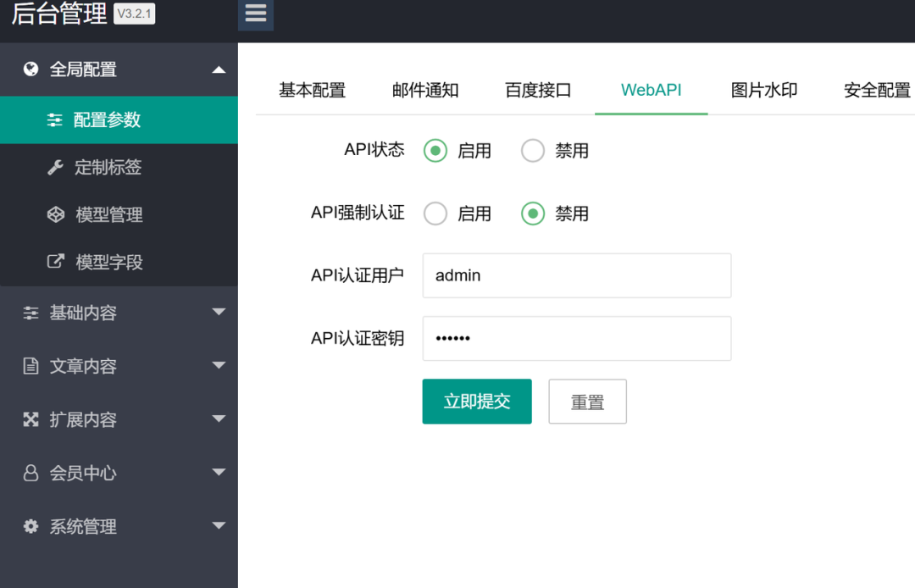
Task: Click the cube icon for 模型管理
Action: pyautogui.click(x=55, y=215)
